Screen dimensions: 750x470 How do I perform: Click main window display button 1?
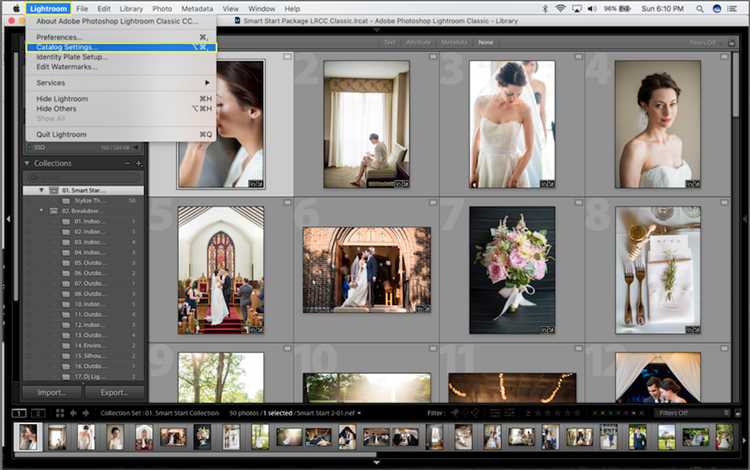coord(19,413)
